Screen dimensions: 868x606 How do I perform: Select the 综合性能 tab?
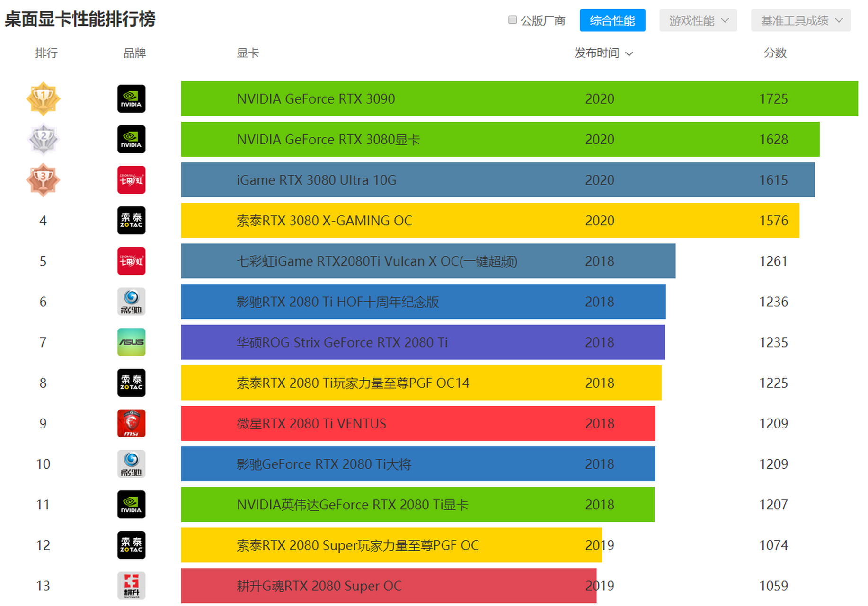612,20
